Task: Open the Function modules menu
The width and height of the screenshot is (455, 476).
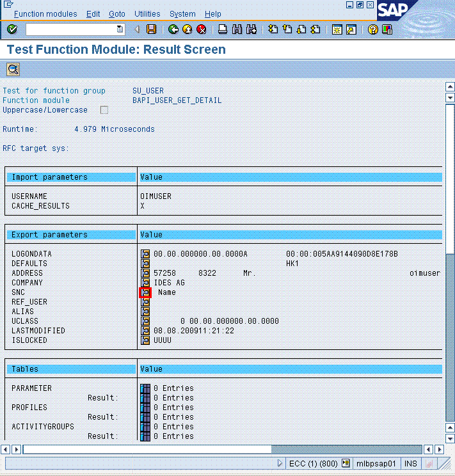Action: [x=45, y=14]
